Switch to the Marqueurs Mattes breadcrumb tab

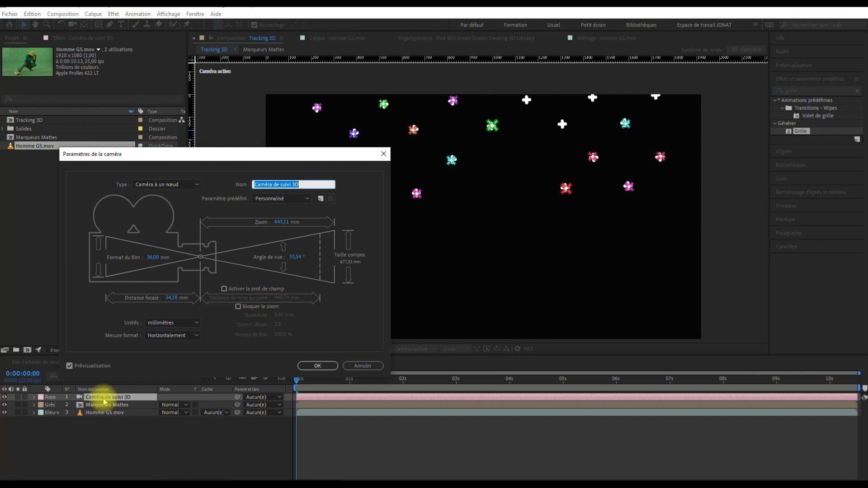264,50
